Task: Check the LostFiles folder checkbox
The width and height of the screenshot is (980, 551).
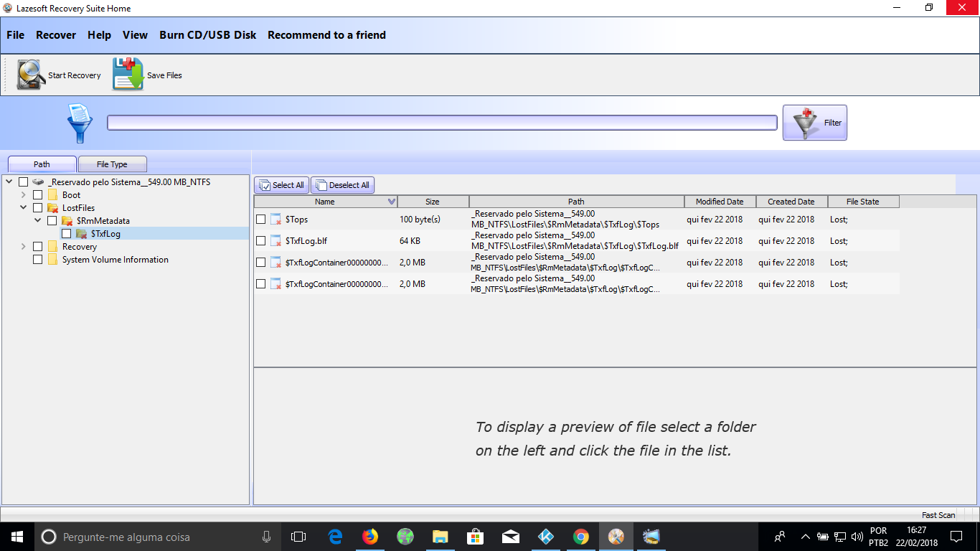Action: point(38,208)
